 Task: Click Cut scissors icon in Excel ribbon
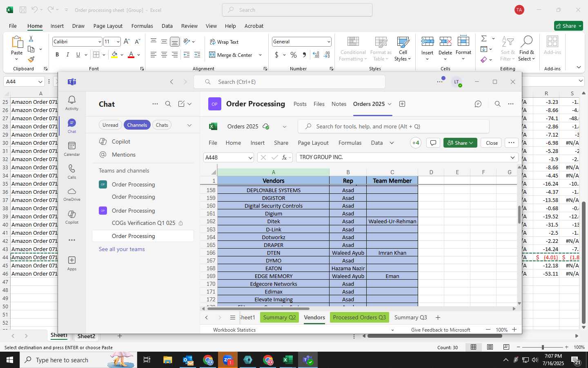31,38
